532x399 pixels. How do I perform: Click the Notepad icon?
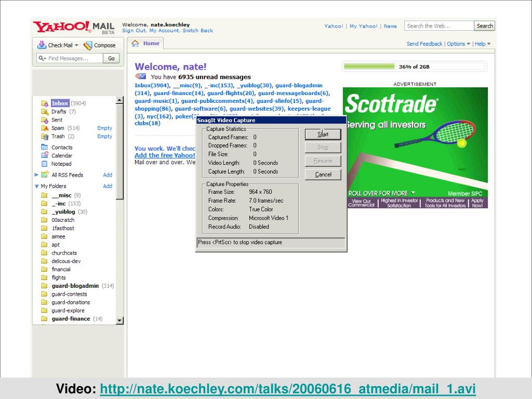[45, 164]
